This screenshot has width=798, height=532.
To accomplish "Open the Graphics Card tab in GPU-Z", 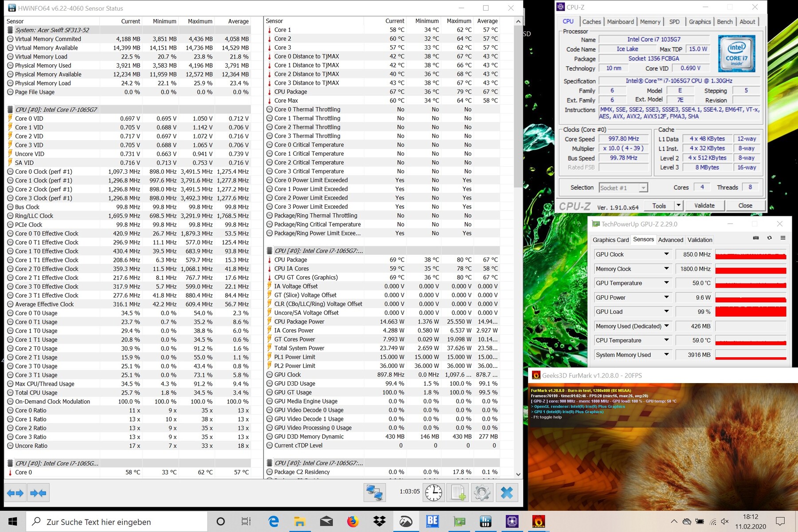I will (610, 240).
